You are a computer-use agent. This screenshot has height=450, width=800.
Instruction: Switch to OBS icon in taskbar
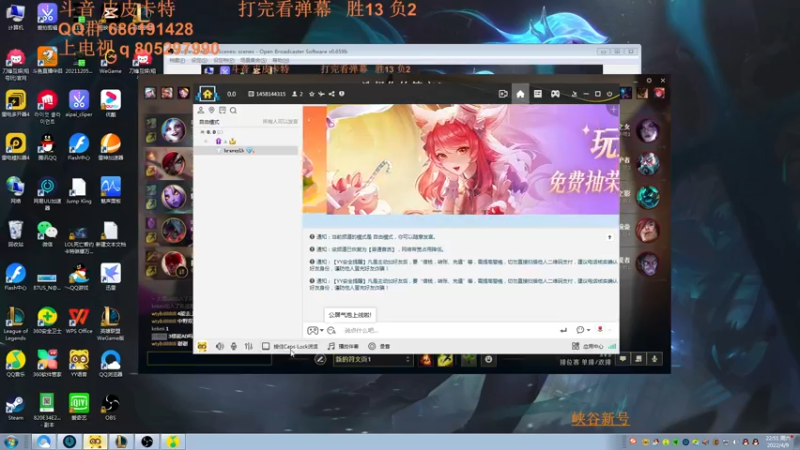click(x=147, y=442)
